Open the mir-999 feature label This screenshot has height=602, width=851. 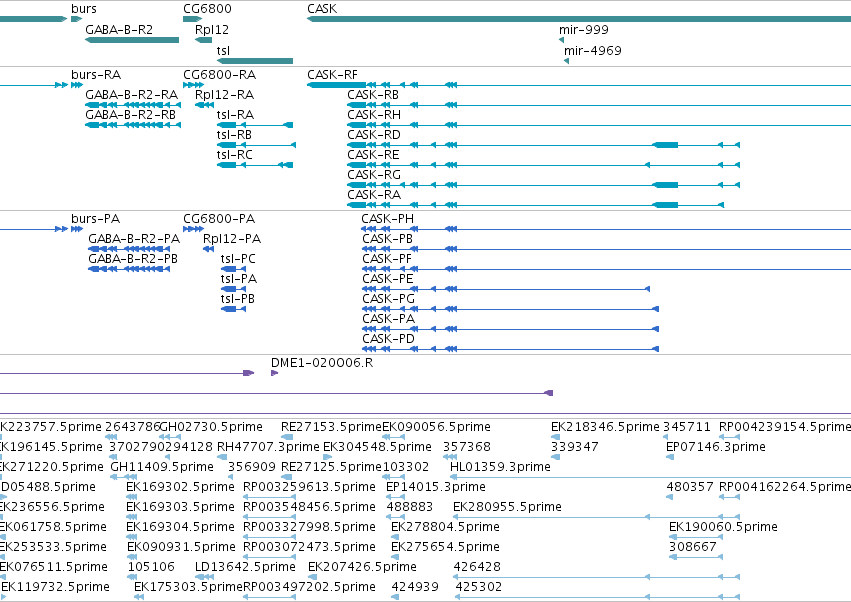[x=583, y=30]
